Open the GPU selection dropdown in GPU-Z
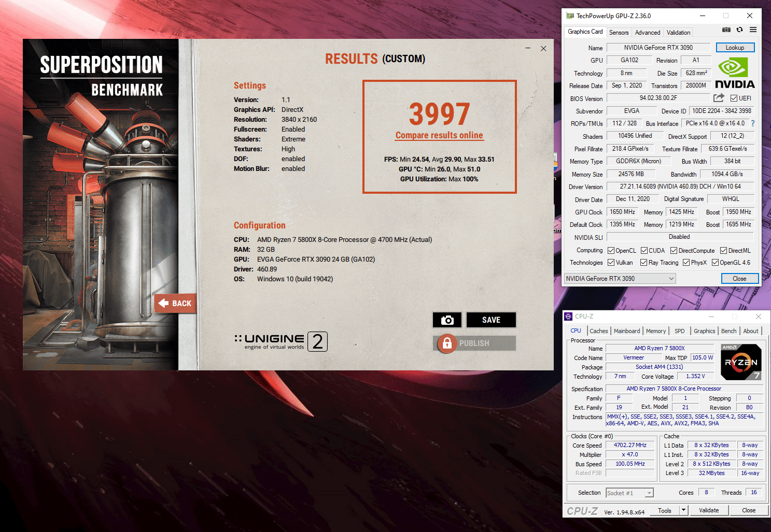The height and width of the screenshot is (532, 771). 620,279
